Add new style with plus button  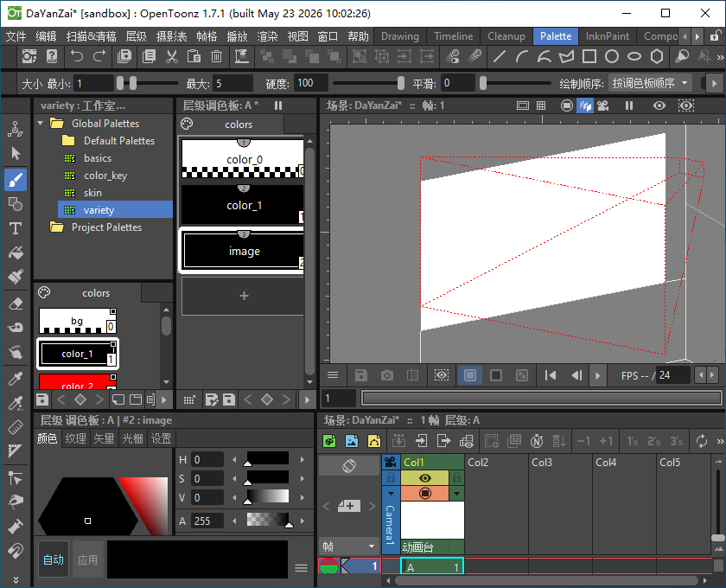[x=244, y=296]
